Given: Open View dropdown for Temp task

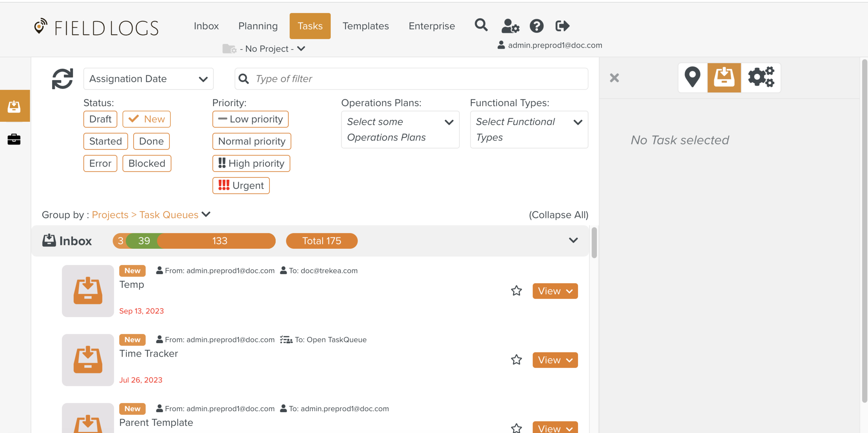Looking at the screenshot, I should point(555,291).
